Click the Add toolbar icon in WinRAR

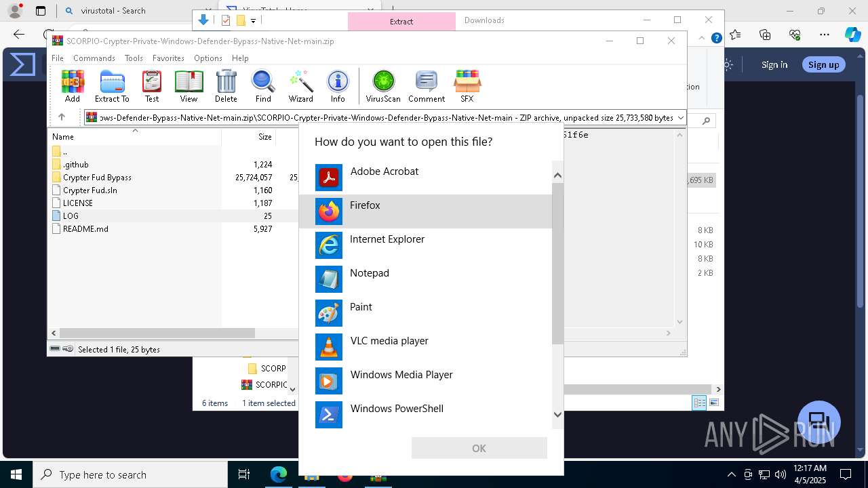[73, 86]
